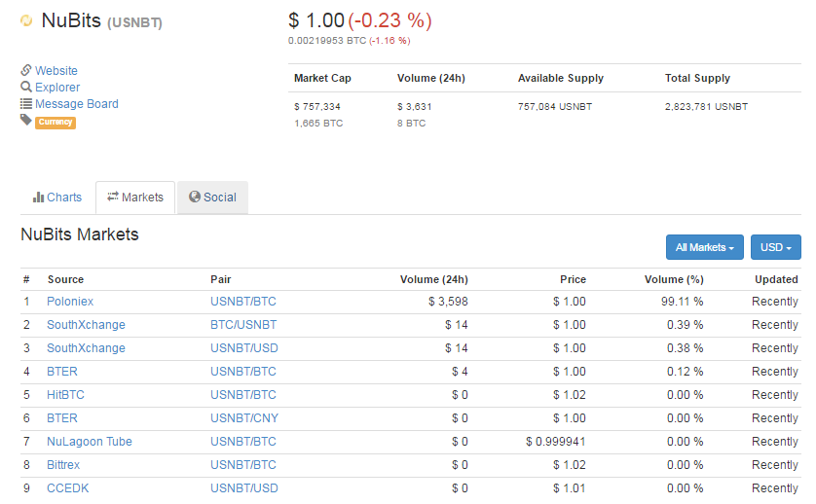Click the $ 3,598 Poloniex volume cell
The width and height of the screenshot is (816, 504).
pos(448,302)
